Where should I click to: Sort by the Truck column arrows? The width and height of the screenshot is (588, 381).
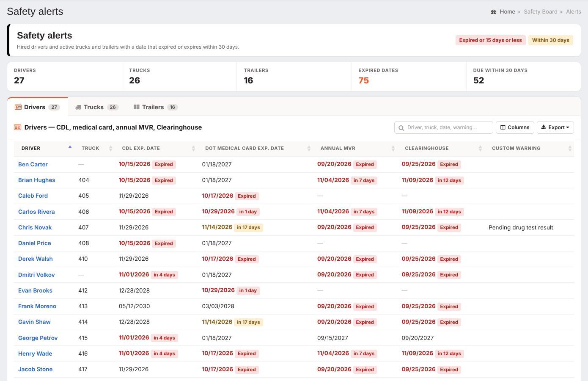[111, 148]
